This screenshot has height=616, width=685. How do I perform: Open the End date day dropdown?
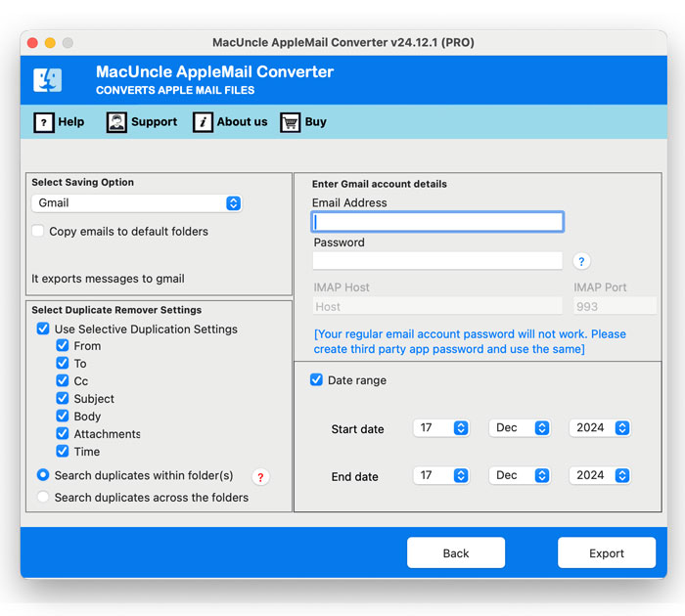[x=440, y=475]
